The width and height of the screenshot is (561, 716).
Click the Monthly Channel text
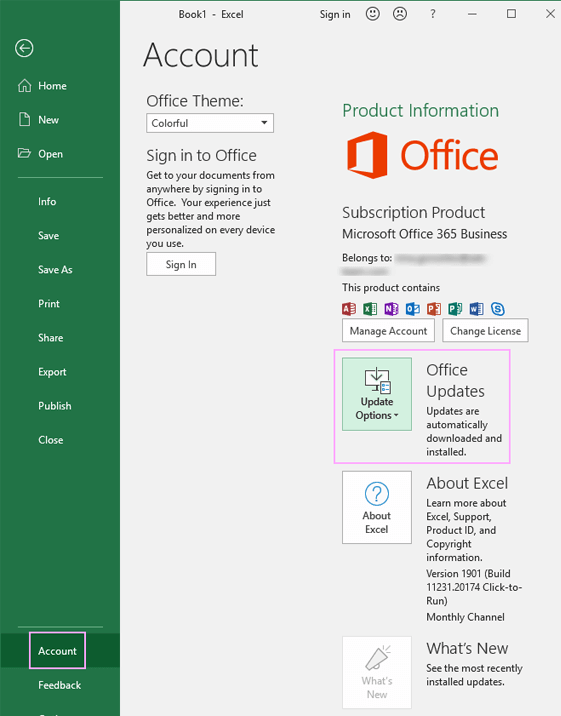pyautogui.click(x=465, y=617)
